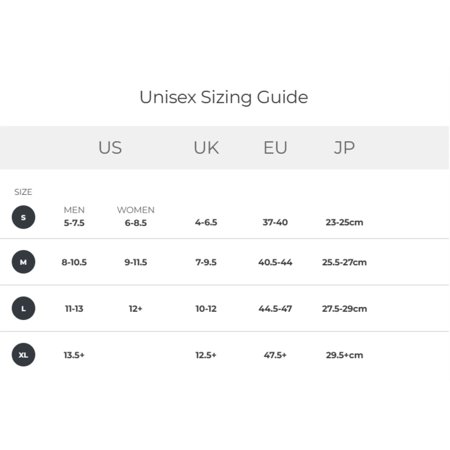The image size is (450, 450).
Task: Click the MEN label under US
Action: [x=74, y=210]
